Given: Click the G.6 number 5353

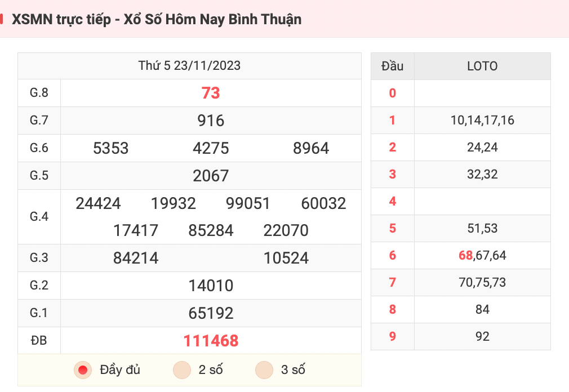Looking at the screenshot, I should click(110, 148).
